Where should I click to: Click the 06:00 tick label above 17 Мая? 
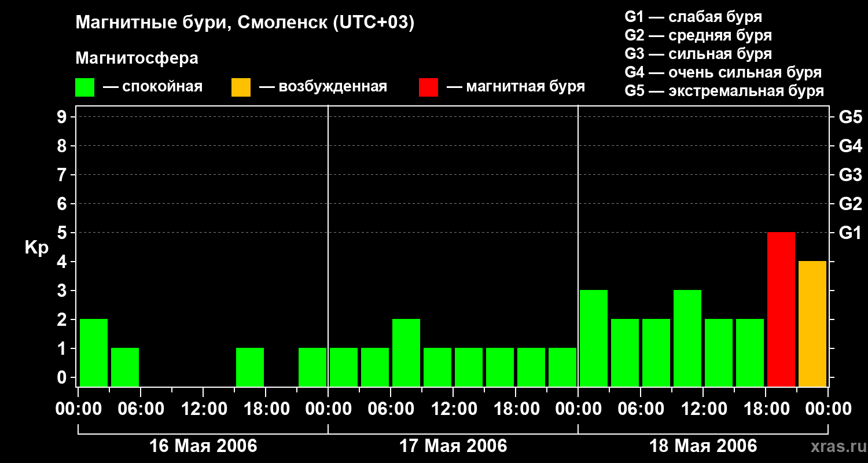click(x=391, y=409)
